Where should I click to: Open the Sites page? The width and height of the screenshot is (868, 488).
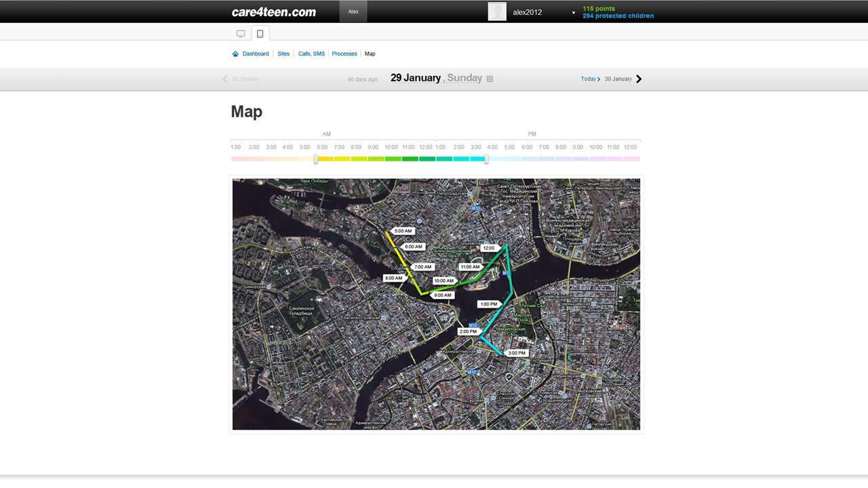(x=283, y=54)
